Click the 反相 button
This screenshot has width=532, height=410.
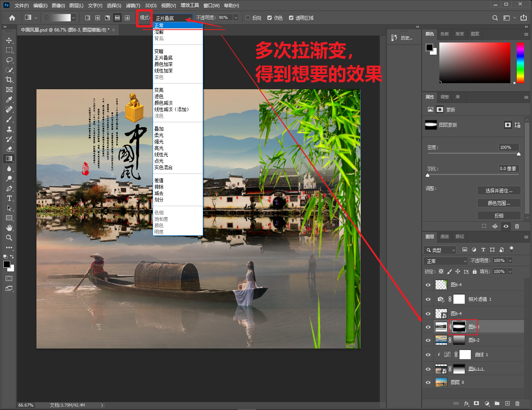tap(499, 216)
